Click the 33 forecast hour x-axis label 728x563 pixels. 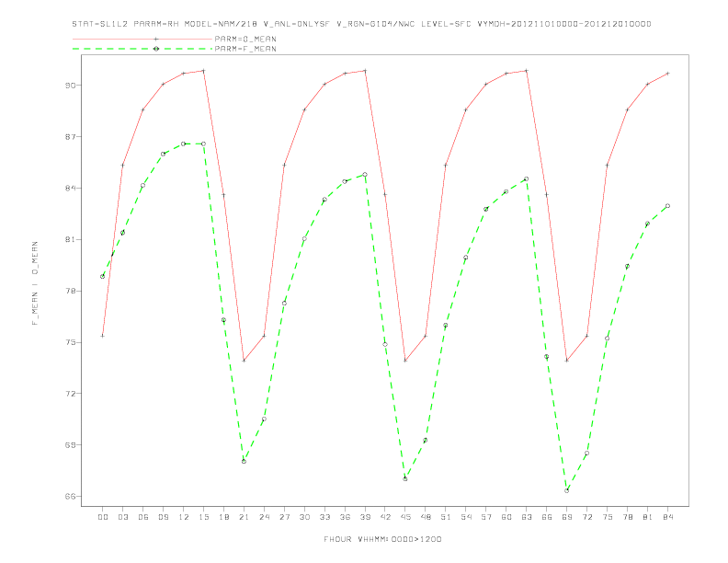coord(324,517)
